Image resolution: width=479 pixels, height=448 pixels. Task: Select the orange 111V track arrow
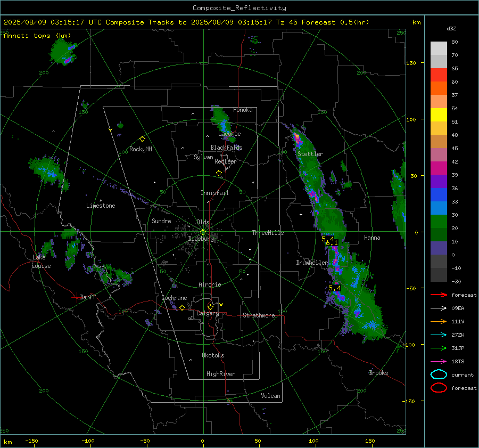tap(439, 321)
